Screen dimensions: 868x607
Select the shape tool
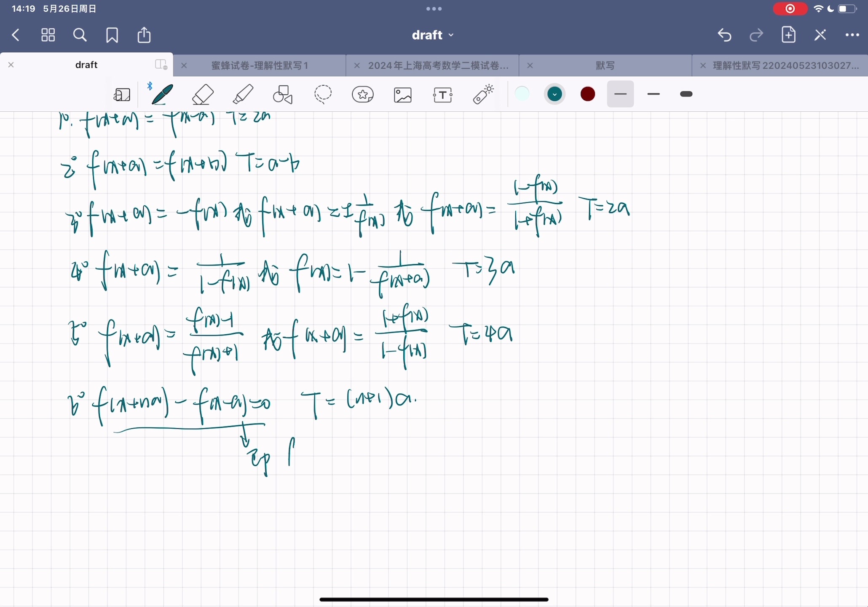284,94
